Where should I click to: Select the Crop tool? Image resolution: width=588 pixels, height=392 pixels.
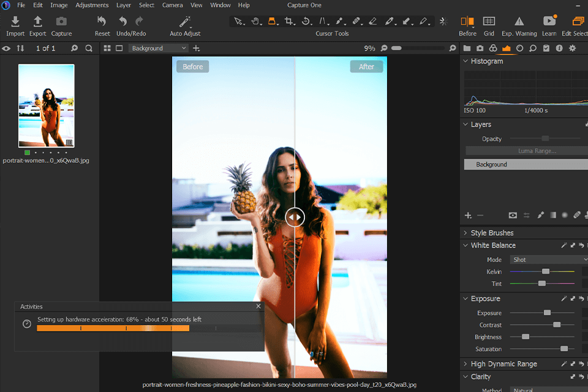pos(288,21)
